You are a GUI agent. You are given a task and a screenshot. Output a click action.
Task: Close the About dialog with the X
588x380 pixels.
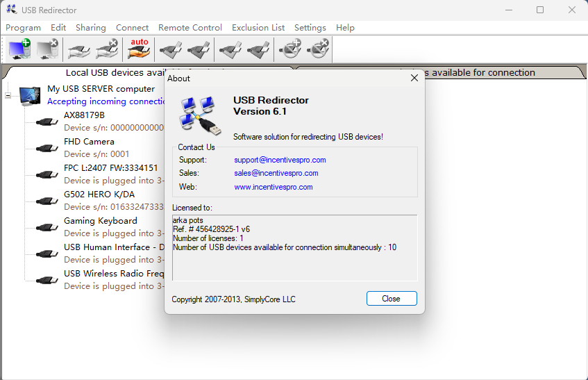pyautogui.click(x=414, y=78)
